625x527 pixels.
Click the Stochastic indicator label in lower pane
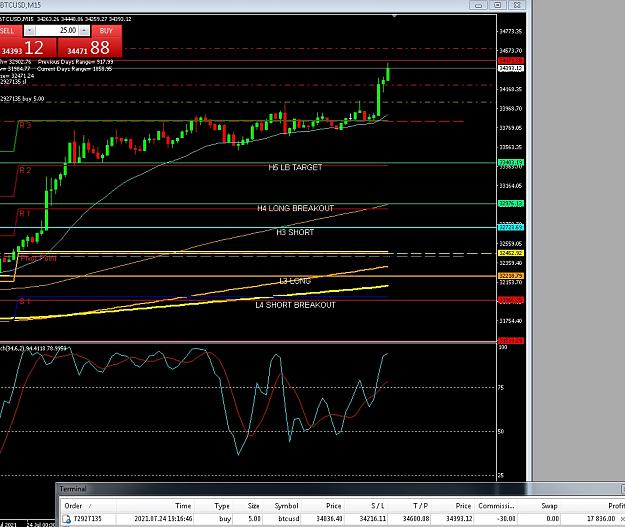[x=33, y=348]
